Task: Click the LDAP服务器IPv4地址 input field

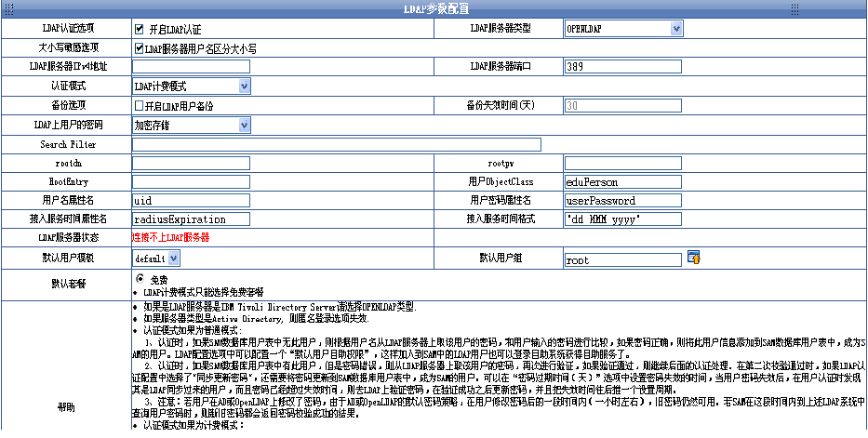Action: pyautogui.click(x=191, y=67)
